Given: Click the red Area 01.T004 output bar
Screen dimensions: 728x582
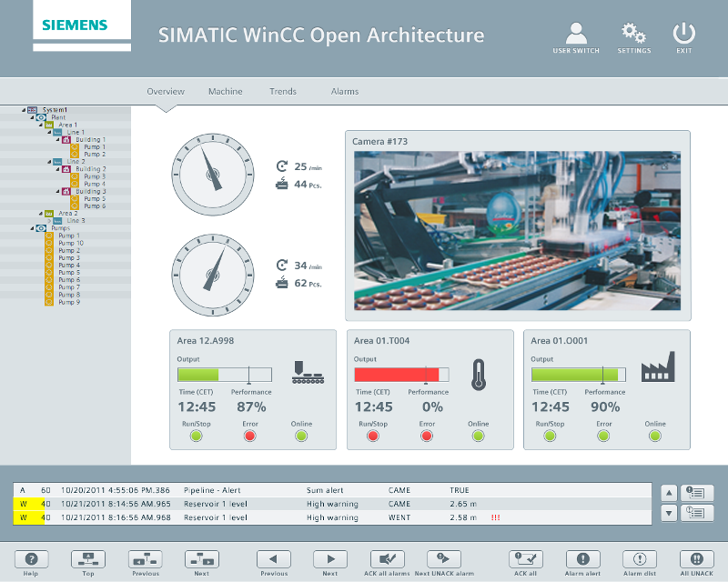Looking at the screenshot, I should [x=401, y=375].
